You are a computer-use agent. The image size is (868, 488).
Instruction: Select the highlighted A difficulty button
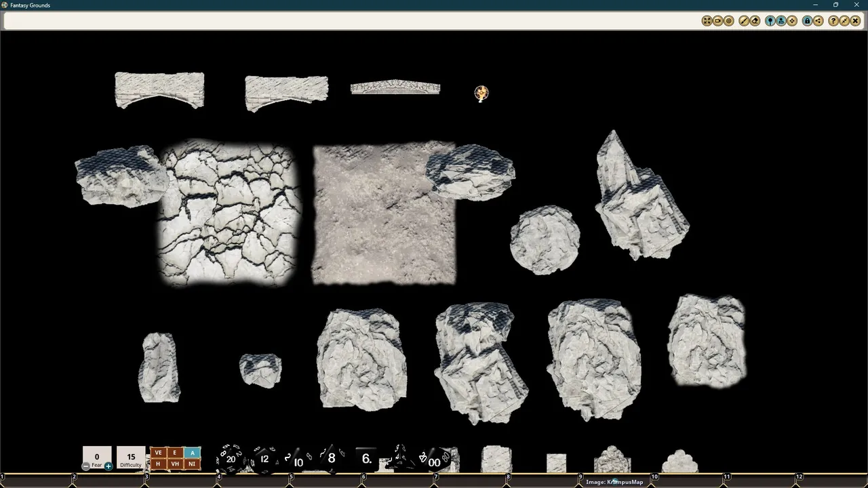[x=192, y=453]
